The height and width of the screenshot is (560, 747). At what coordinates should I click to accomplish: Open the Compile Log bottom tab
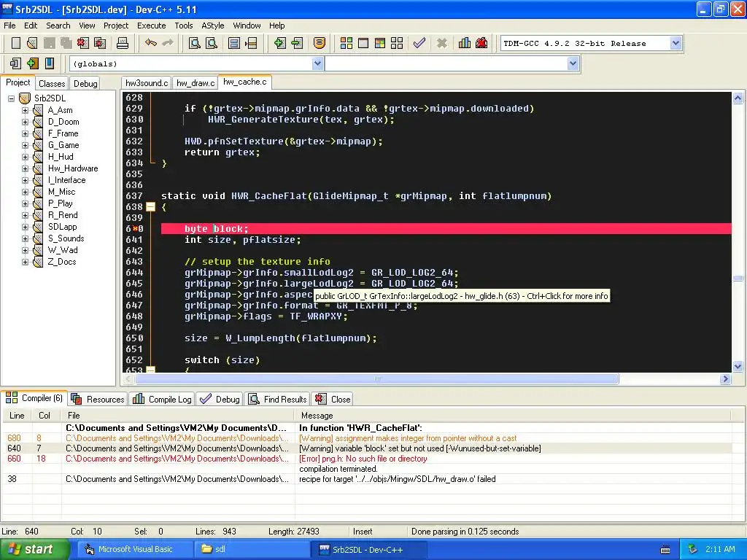[x=163, y=399]
